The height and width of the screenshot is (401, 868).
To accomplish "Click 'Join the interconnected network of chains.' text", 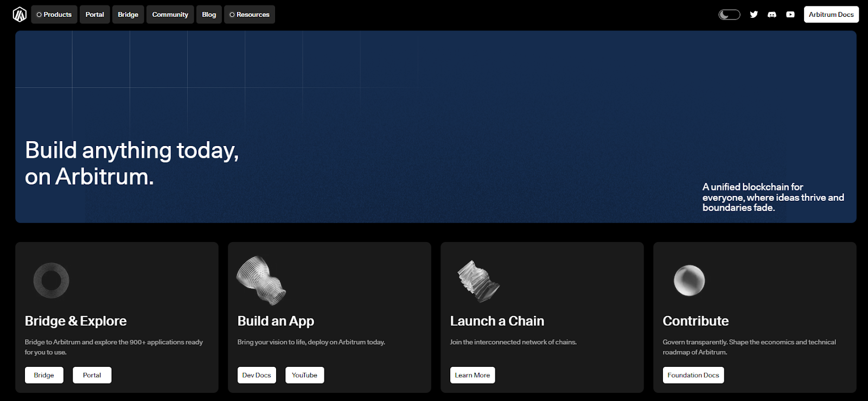I will tap(513, 342).
